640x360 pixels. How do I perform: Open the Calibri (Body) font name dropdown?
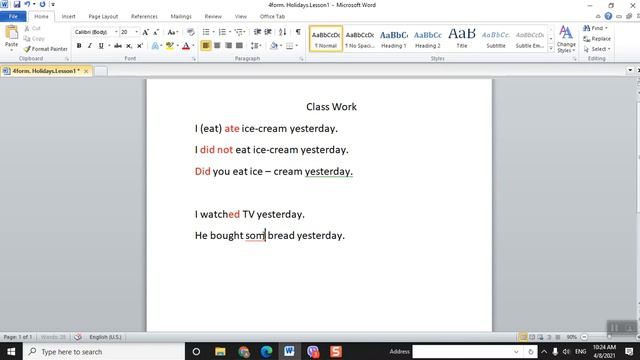[116, 32]
